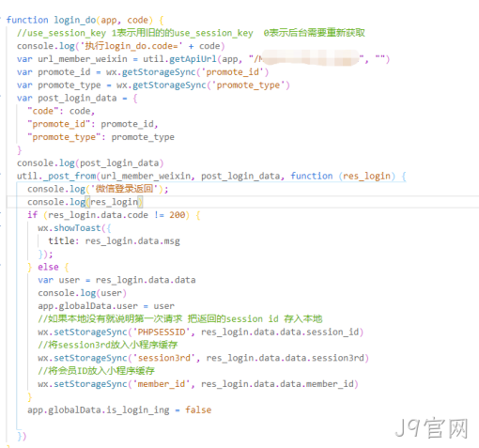The height and width of the screenshot is (448, 479).
Task: Click the login_do function name
Action: point(74,20)
